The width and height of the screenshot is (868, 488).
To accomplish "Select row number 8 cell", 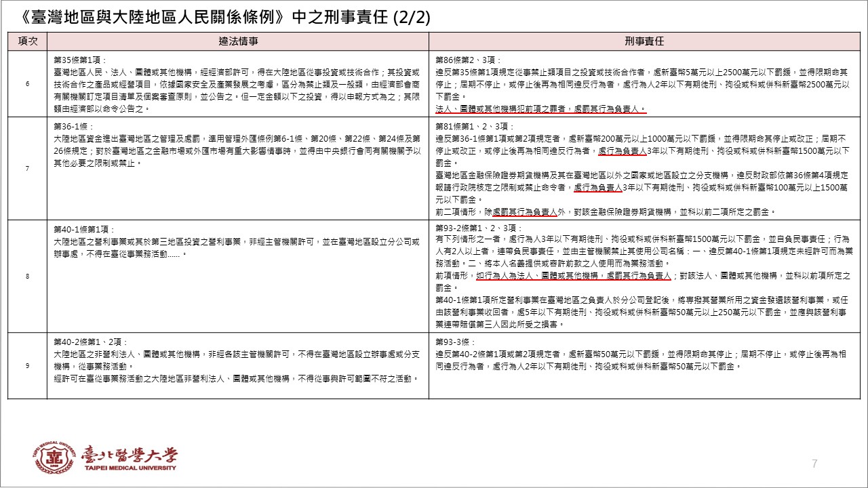I will [x=27, y=276].
